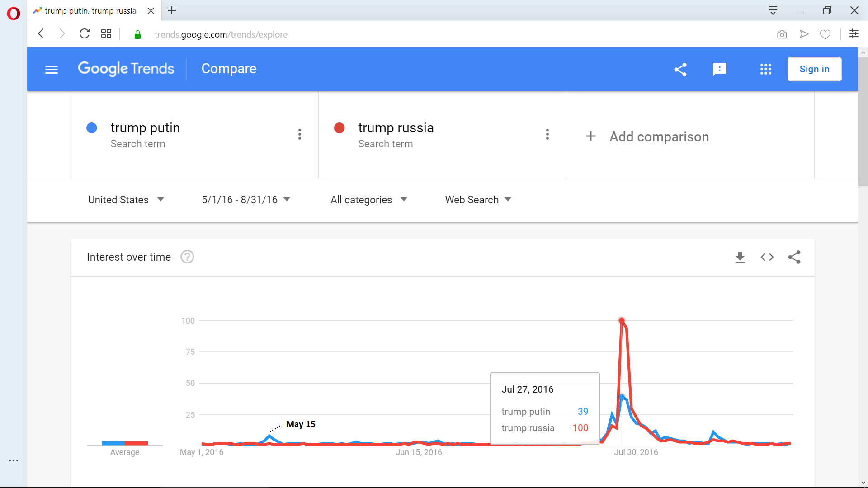Open Speed Dial start page
Image resolution: width=868 pixels, height=488 pixels.
(x=106, y=34)
